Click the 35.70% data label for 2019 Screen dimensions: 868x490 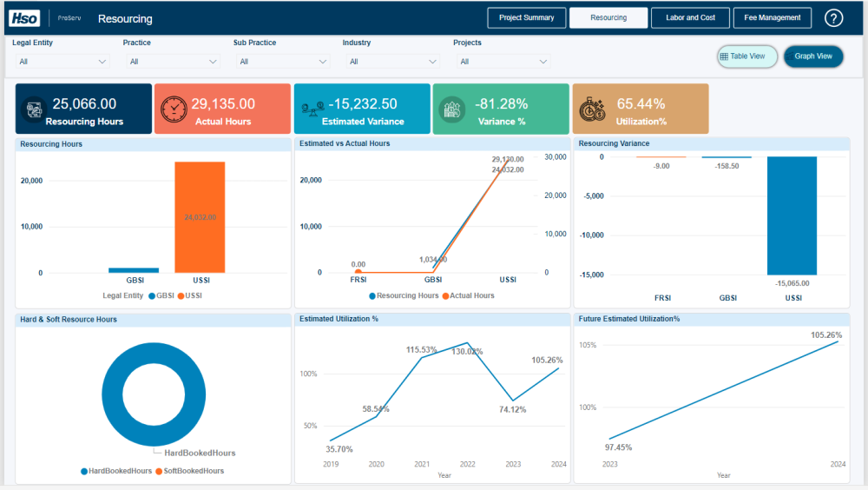point(339,449)
